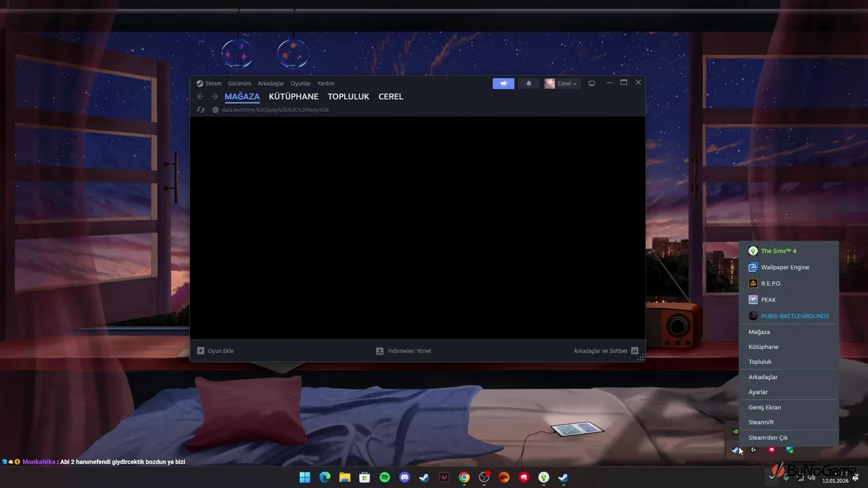Switch to the MAĞAZA tab
The image size is (868, 488).
tap(242, 96)
